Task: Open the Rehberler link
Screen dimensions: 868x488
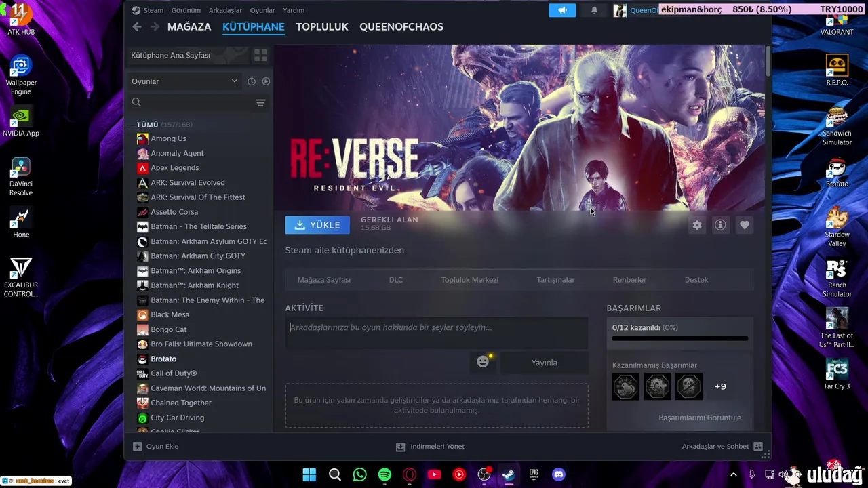Action: pos(629,279)
